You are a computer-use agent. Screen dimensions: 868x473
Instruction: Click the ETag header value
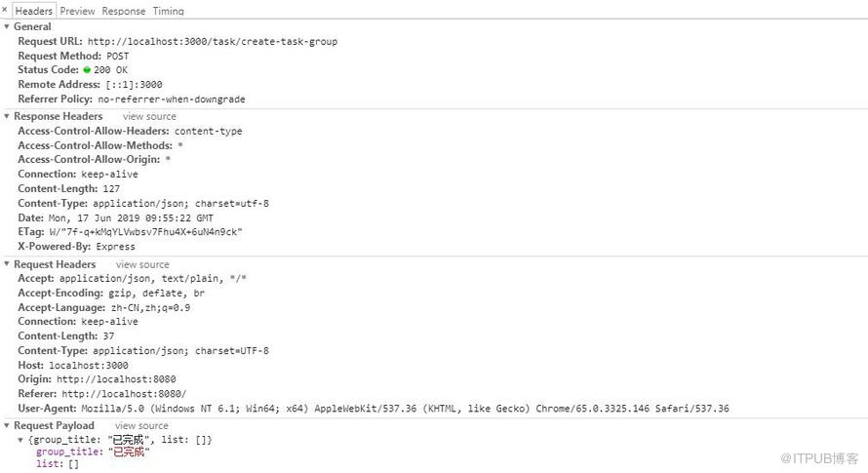click(x=145, y=232)
